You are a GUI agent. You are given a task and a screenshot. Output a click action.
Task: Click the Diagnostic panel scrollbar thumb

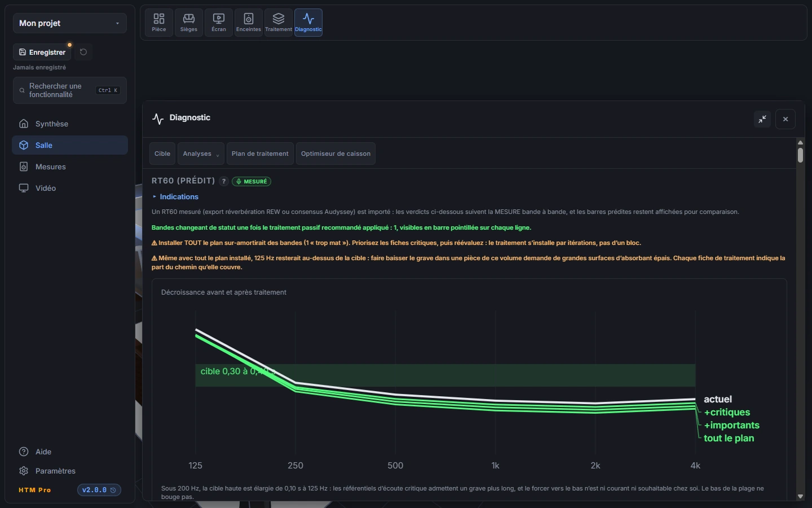[x=800, y=155]
